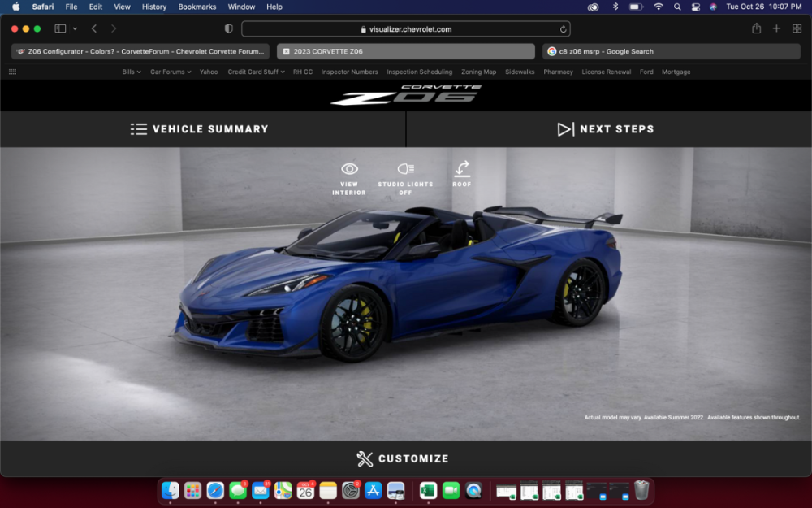Open a new tab with the plus icon
Screen dimensions: 812x508
coord(776,28)
